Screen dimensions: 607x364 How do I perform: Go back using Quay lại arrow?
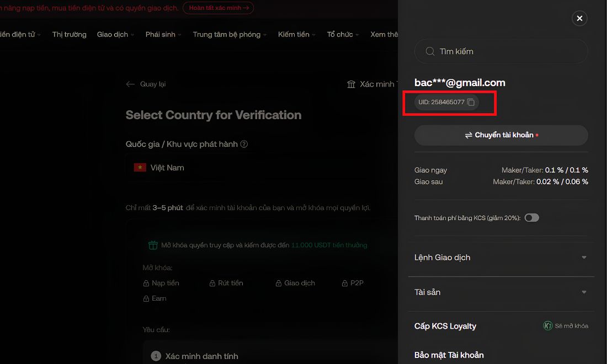click(130, 84)
